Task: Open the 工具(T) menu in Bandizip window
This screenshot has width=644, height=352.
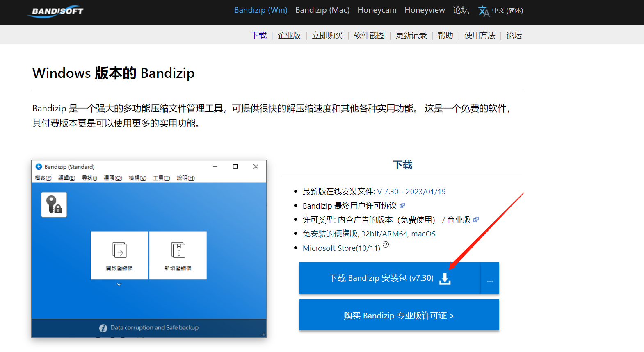Action: [162, 178]
